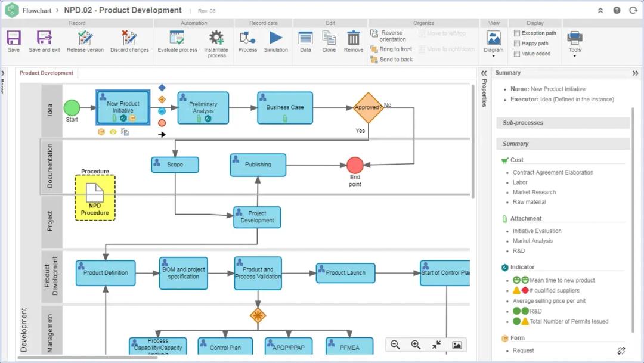Screen dimensions: 644x363
Task: Toggle the Happy path checkbox
Action: pos(517,44)
